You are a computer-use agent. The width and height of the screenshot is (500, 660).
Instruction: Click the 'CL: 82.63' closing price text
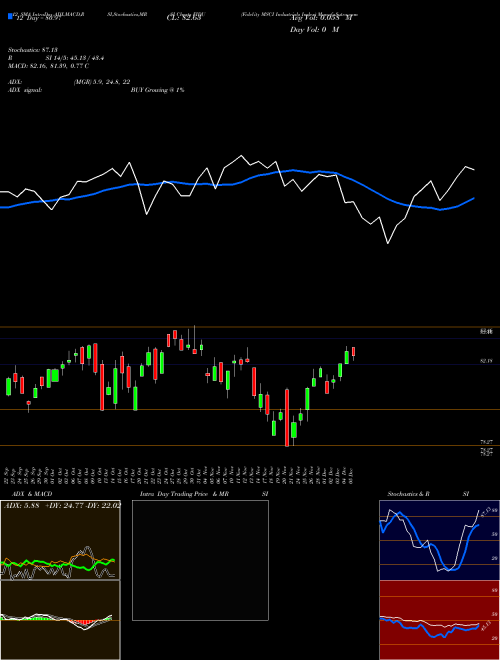186,18
